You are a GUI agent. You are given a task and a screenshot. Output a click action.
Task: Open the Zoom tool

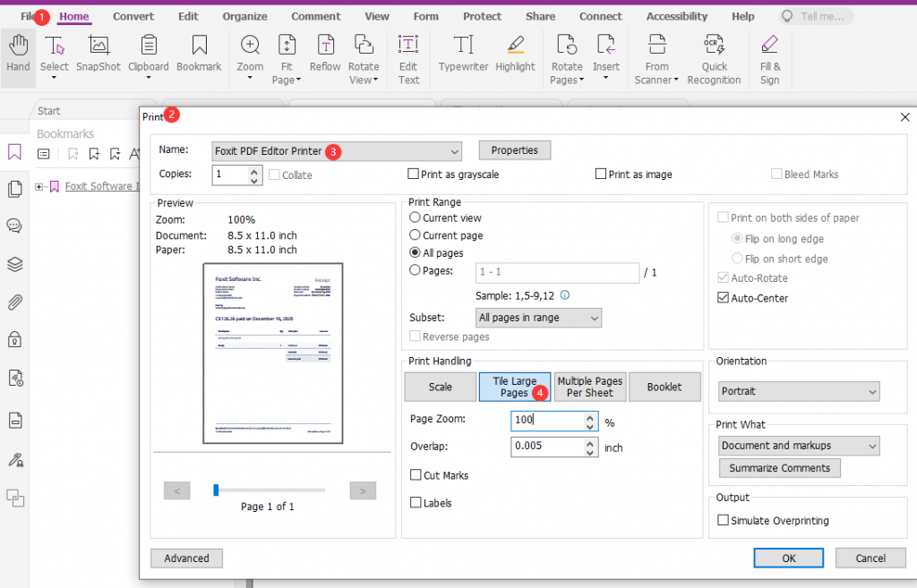click(250, 56)
